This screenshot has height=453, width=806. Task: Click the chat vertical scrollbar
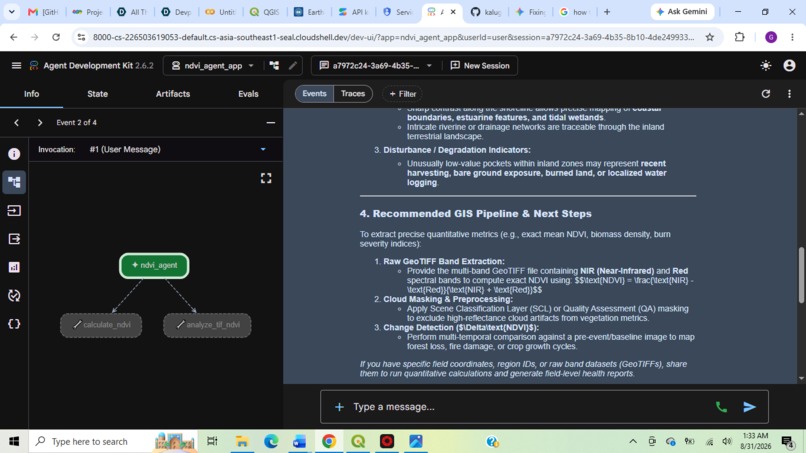click(801, 275)
